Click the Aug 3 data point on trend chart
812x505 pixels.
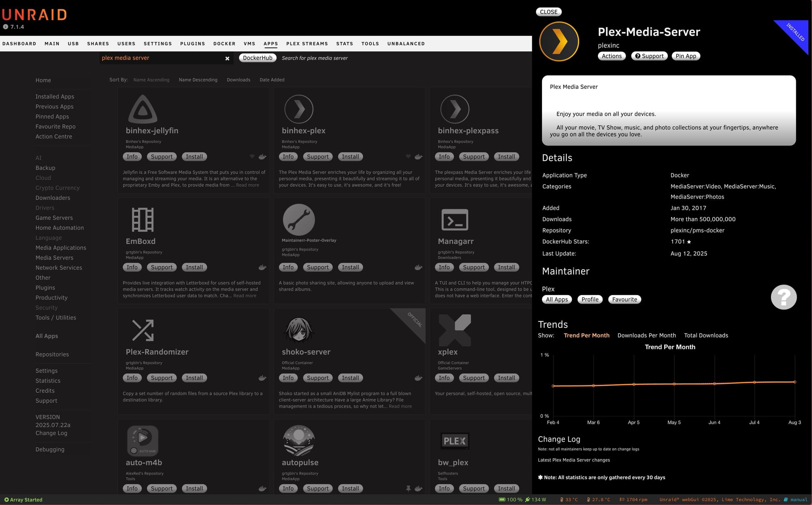pyautogui.click(x=795, y=382)
